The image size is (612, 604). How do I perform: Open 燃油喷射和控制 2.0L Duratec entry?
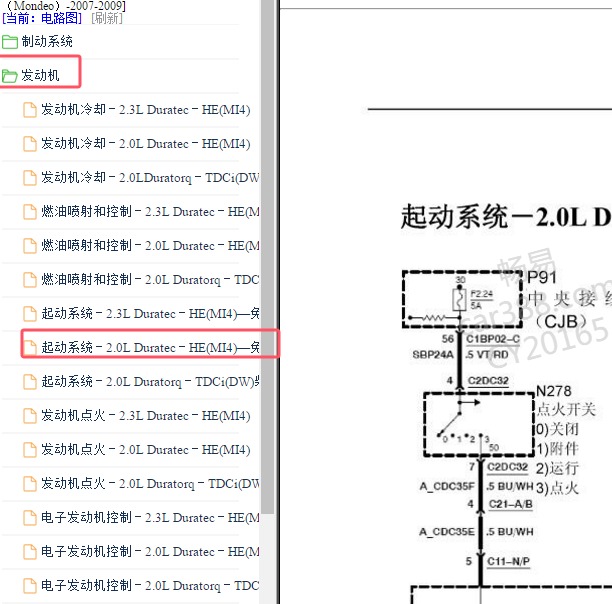(150, 245)
